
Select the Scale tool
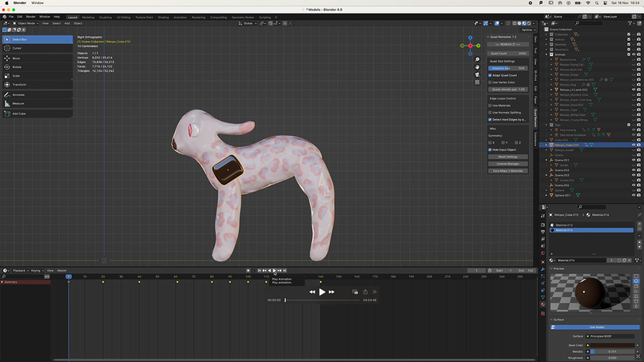click(x=16, y=75)
